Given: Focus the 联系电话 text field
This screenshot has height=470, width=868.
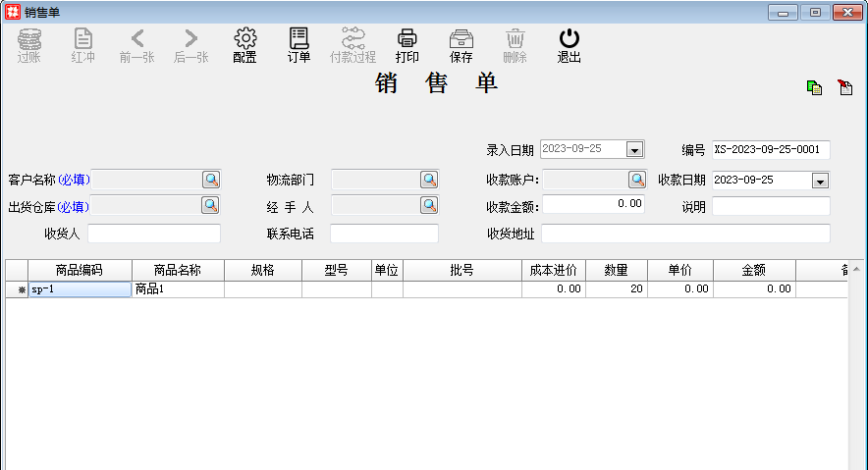Looking at the screenshot, I should [384, 234].
